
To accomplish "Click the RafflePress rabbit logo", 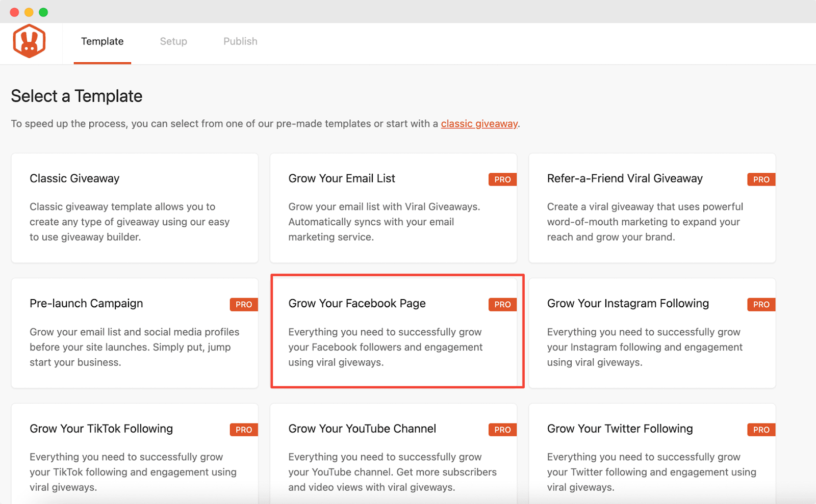I will pyautogui.click(x=29, y=41).
